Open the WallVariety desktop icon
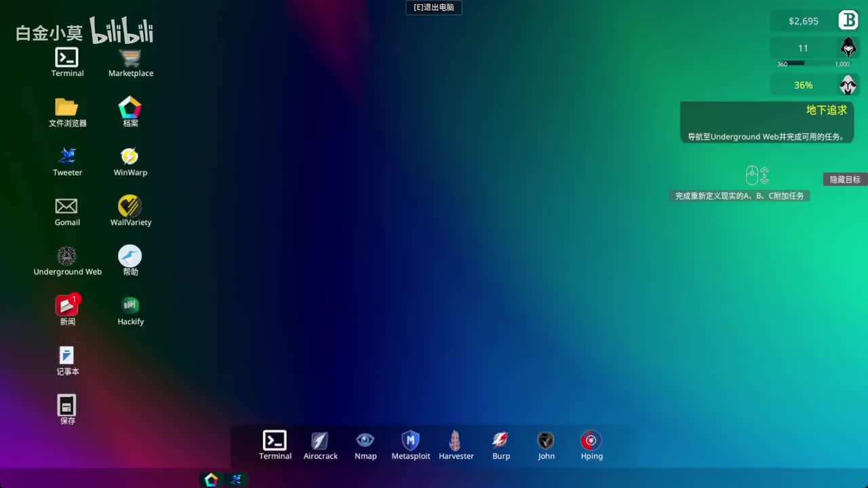 (130, 206)
